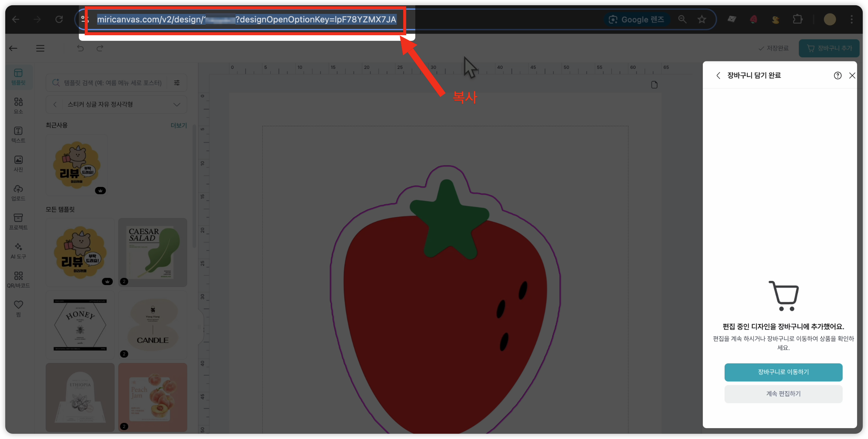This screenshot has width=868, height=439.
Task: Open the 템플릿 sidebar tab
Action: [18, 76]
